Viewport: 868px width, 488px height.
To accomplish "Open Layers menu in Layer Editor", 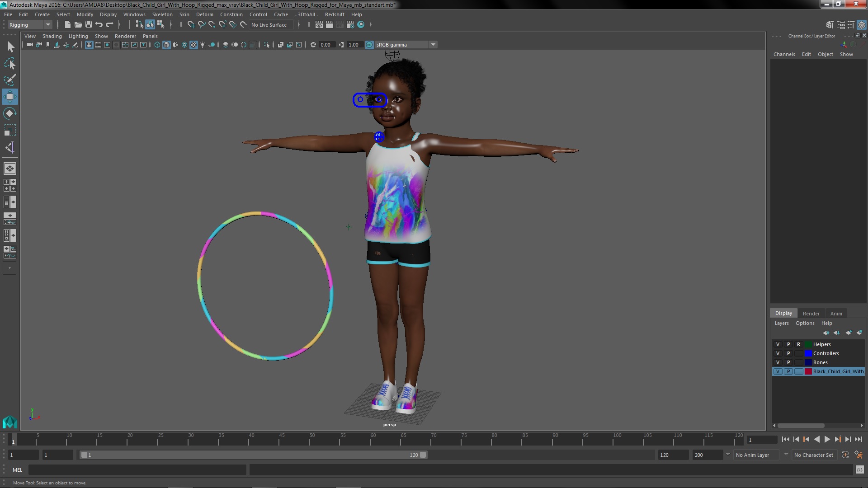I will click(x=782, y=323).
